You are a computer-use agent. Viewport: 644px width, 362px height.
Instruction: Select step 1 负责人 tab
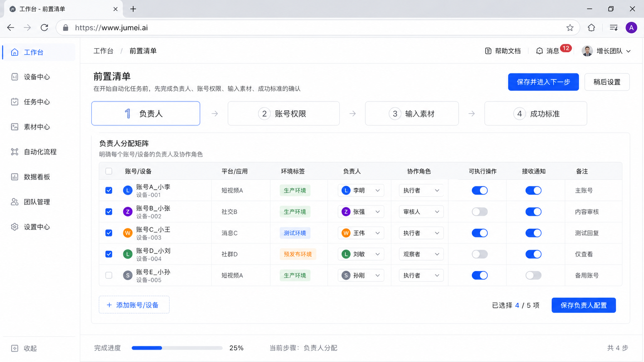click(x=146, y=113)
